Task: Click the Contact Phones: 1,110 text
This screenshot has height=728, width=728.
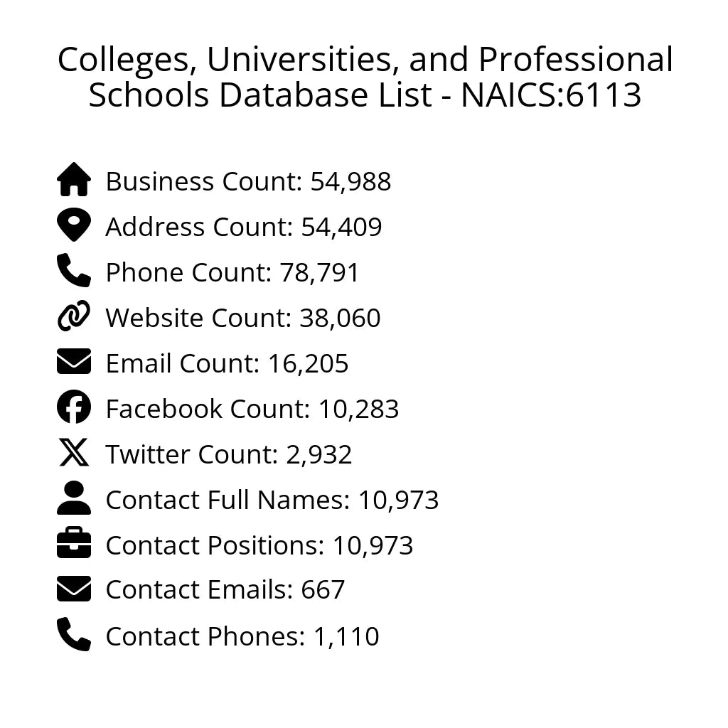Action: (242, 637)
